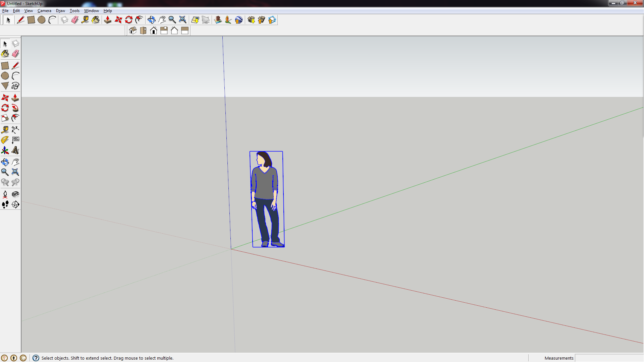Activate the Arc tool in top toolbar
The height and width of the screenshot is (362, 644).
[x=52, y=20]
